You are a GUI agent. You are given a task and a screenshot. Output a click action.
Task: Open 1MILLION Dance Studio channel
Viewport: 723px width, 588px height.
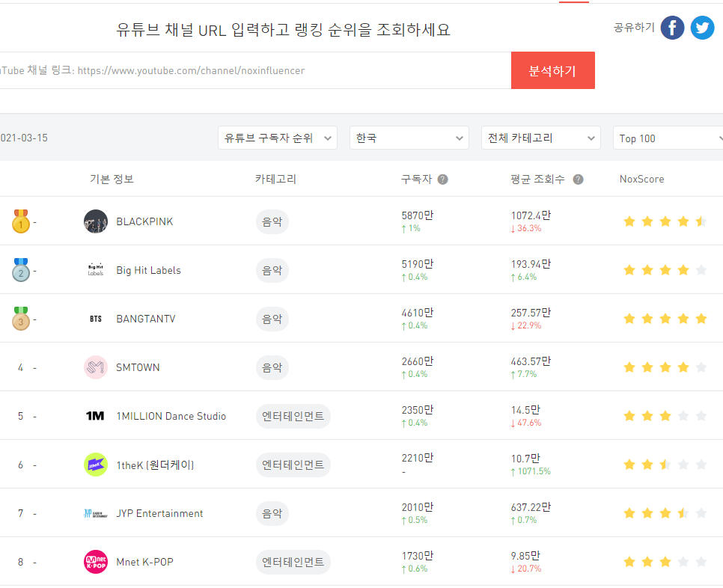pos(171,416)
